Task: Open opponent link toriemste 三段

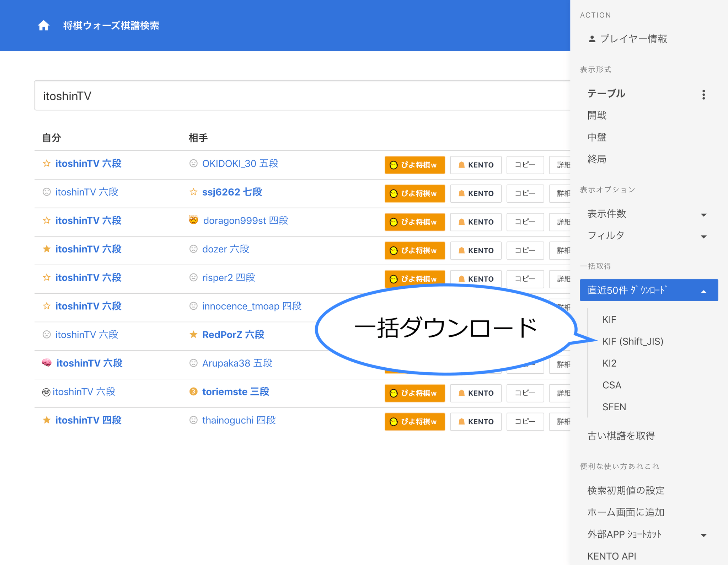Action: coord(236,391)
